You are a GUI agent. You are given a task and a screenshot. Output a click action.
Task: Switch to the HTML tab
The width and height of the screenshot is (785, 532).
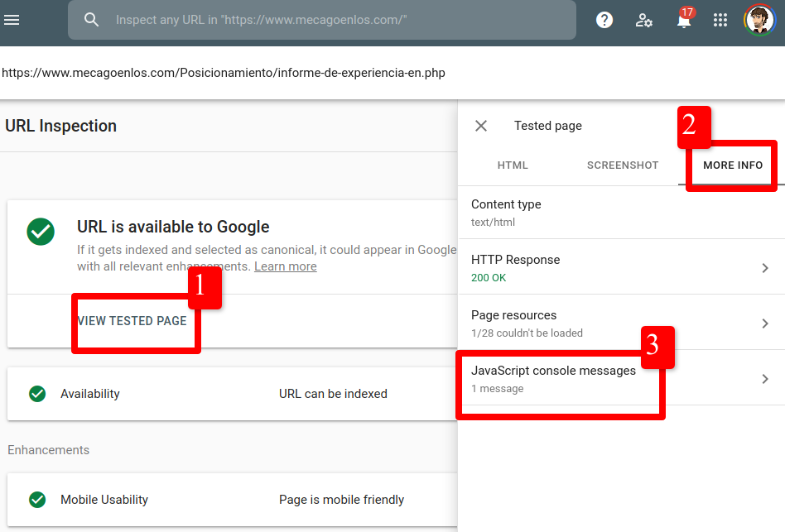513,165
